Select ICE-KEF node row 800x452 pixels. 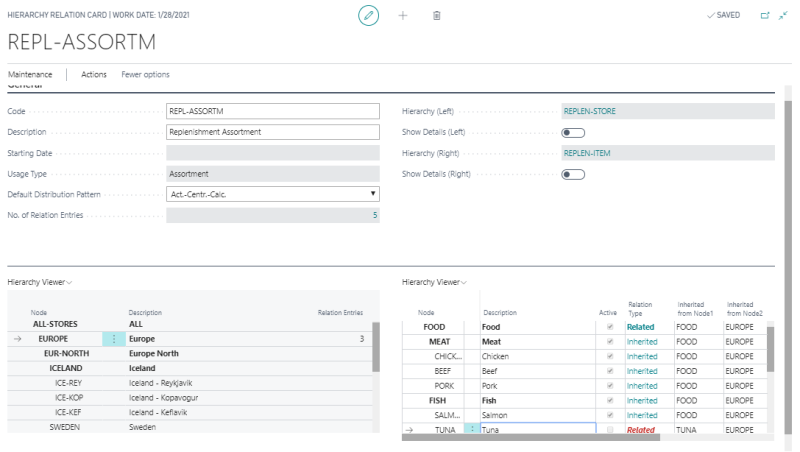point(190,412)
